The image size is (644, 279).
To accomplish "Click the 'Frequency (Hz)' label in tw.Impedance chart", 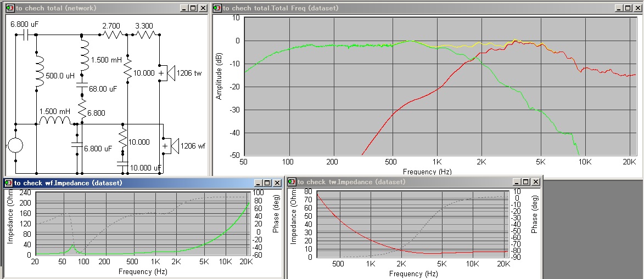I will pyautogui.click(x=413, y=274).
